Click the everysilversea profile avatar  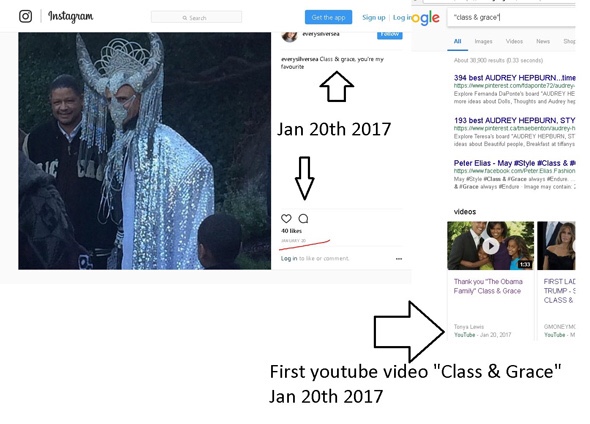(289, 36)
